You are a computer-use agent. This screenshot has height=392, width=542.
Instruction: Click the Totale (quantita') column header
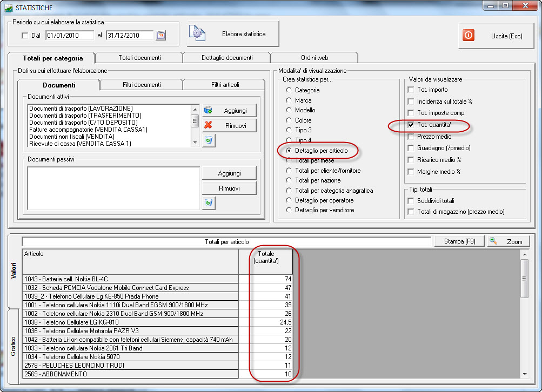(266, 262)
